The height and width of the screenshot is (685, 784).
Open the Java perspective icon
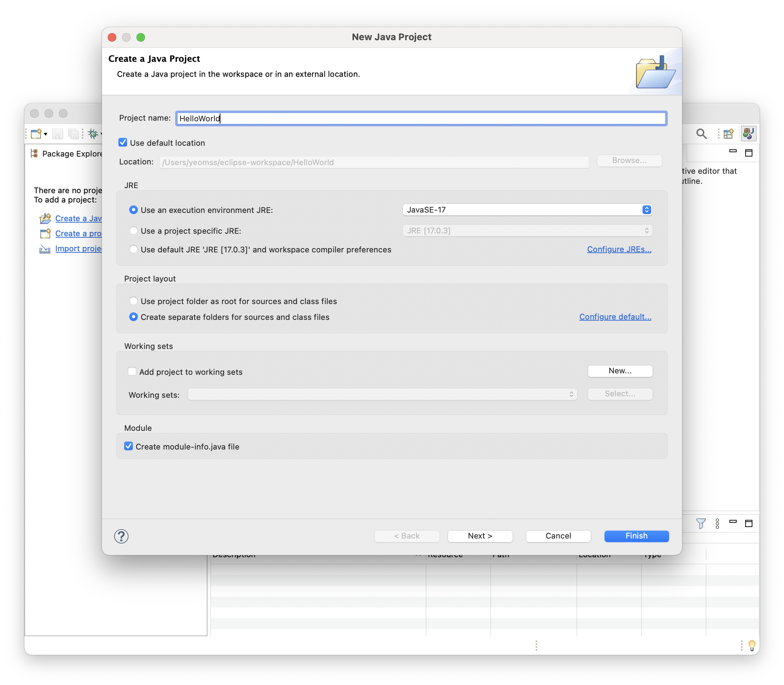click(748, 134)
